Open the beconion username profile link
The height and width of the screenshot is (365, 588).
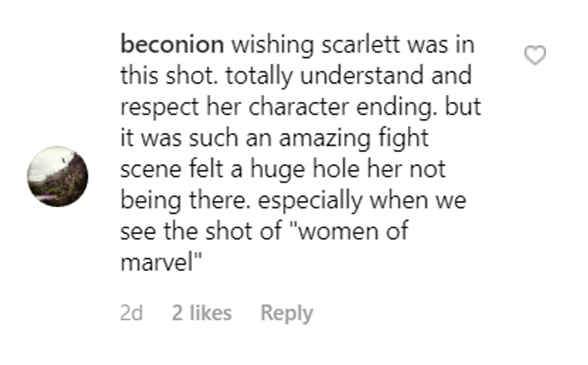click(x=172, y=45)
